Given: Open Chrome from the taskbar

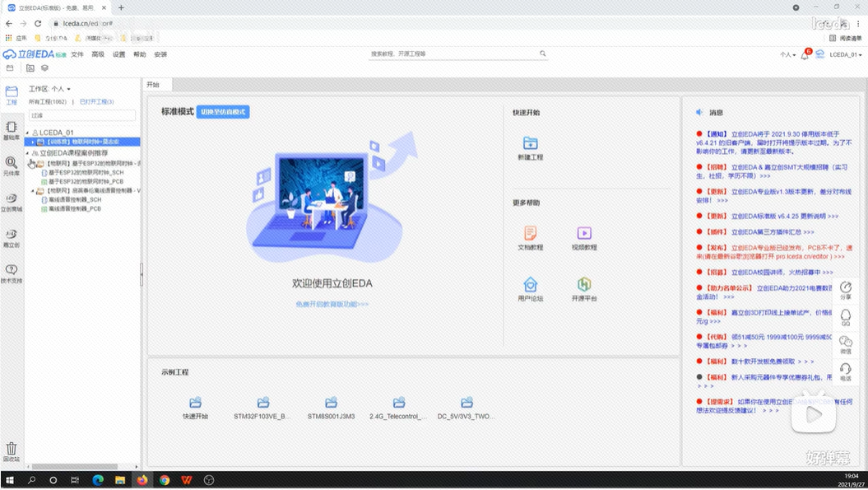Looking at the screenshot, I should pos(165,480).
